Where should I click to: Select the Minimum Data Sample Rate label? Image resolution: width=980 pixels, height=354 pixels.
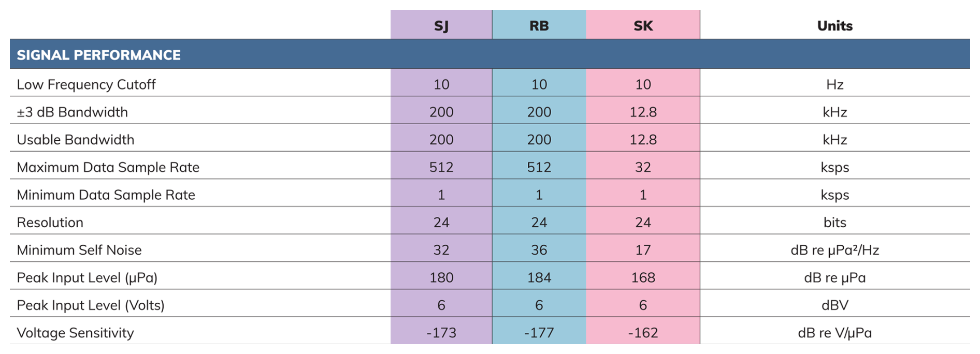point(106,195)
